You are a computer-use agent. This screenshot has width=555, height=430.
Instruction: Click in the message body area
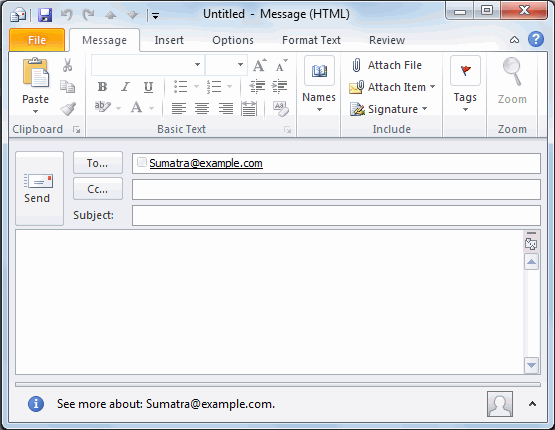(x=269, y=302)
